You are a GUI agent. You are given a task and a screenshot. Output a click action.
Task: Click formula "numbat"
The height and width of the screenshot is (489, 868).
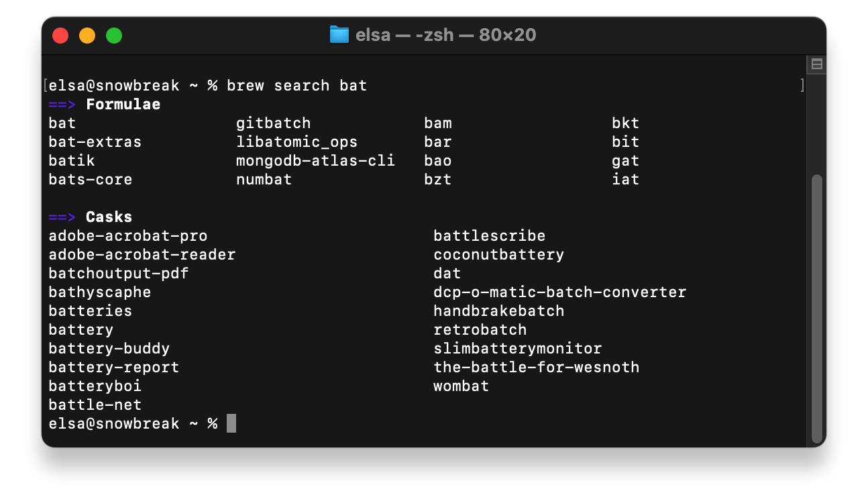click(x=264, y=180)
